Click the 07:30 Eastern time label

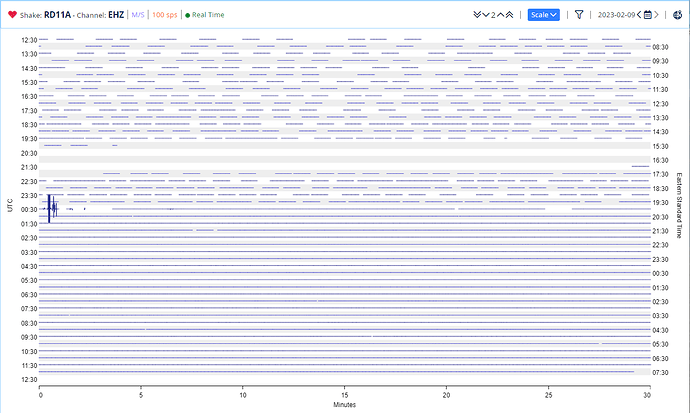pos(660,373)
